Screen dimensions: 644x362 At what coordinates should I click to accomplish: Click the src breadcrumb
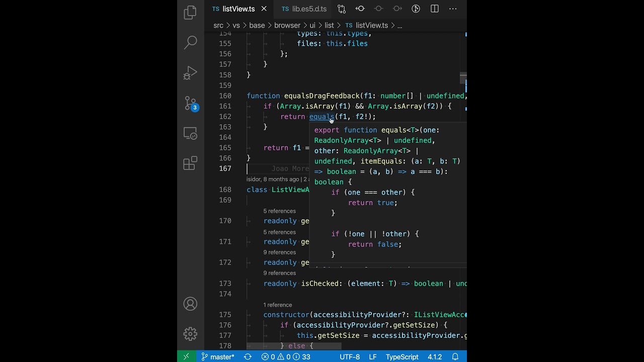[x=218, y=25]
